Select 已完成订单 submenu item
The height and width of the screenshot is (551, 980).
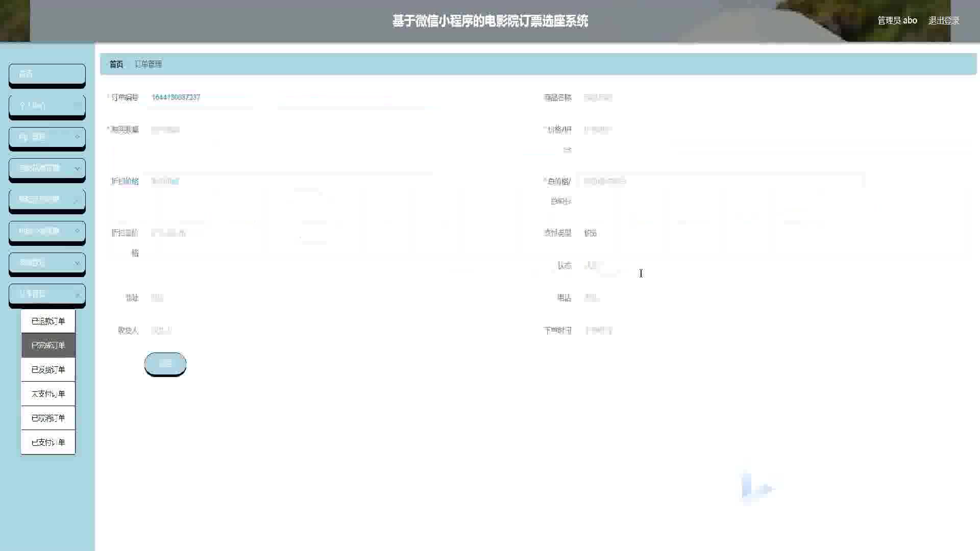coord(48,345)
